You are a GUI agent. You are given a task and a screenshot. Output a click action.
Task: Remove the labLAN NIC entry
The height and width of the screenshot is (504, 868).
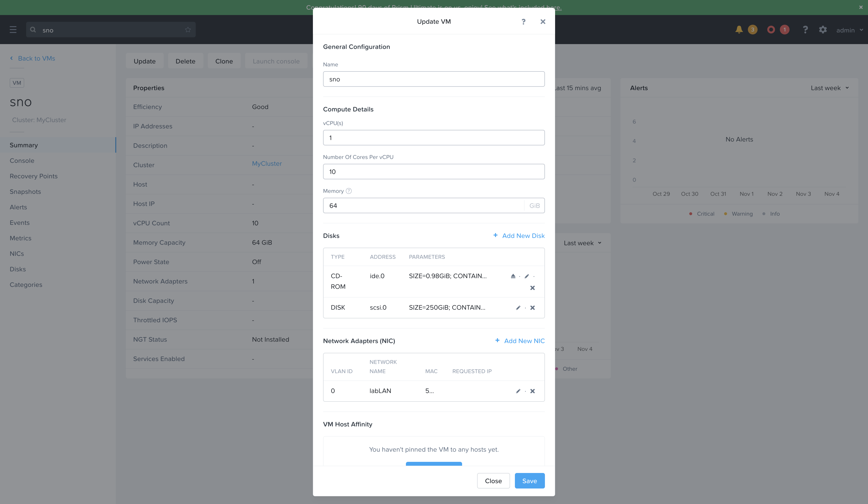(533, 391)
